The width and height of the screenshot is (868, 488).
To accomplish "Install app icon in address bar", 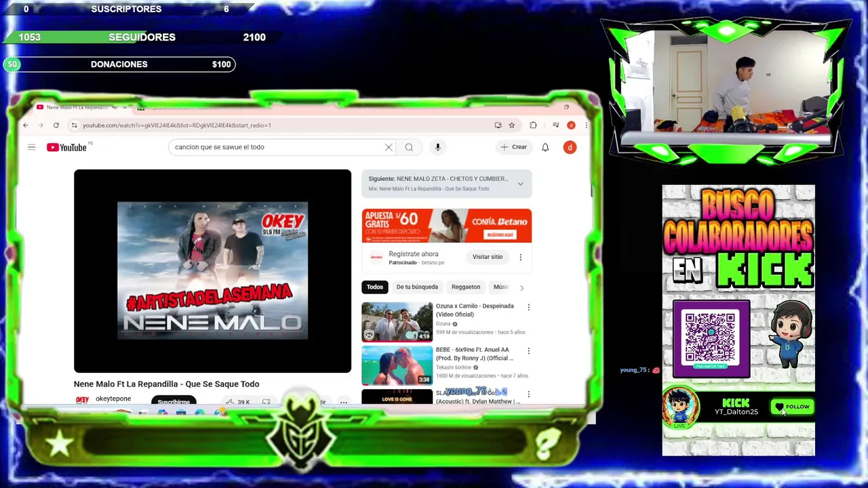I will [x=498, y=125].
